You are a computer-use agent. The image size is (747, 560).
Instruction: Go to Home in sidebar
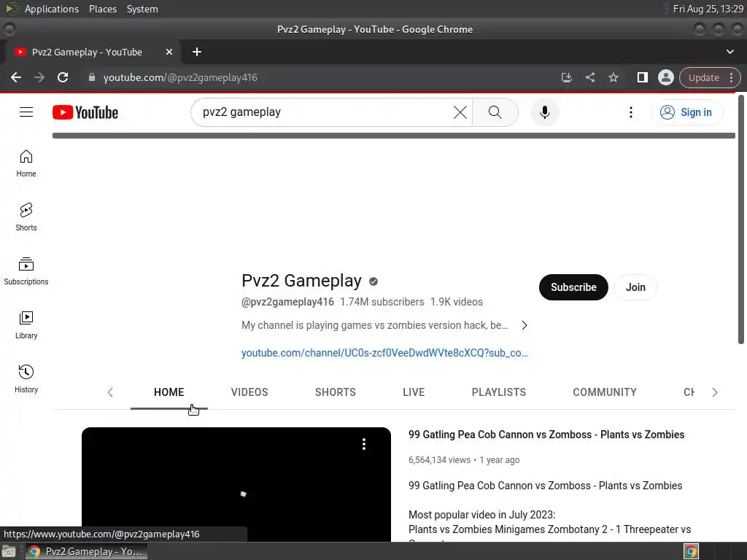point(26,163)
